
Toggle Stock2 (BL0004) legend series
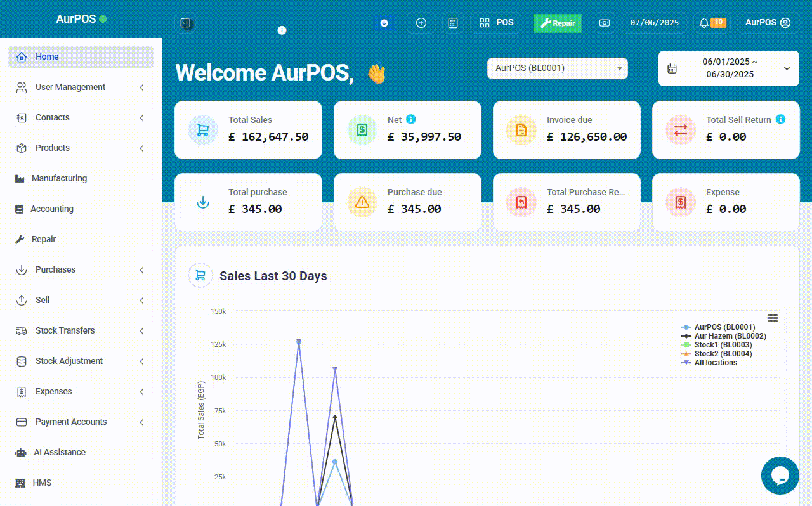point(717,354)
